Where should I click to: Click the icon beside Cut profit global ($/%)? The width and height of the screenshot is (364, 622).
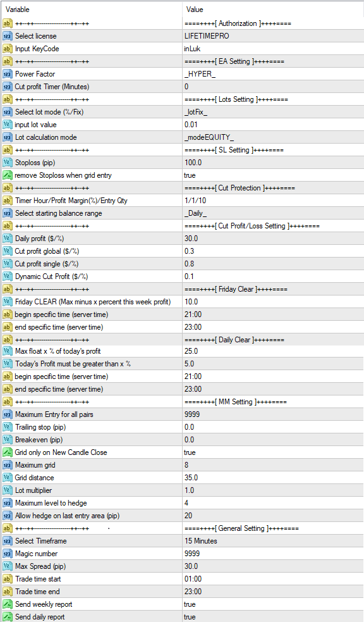8,251
